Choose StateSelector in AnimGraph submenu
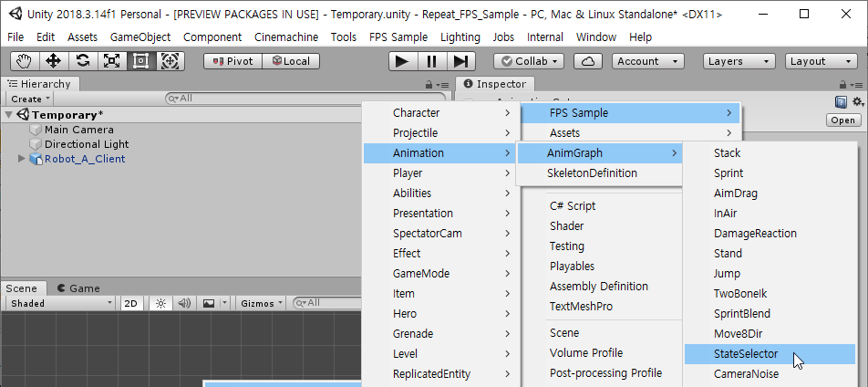The image size is (868, 387). coord(770,354)
